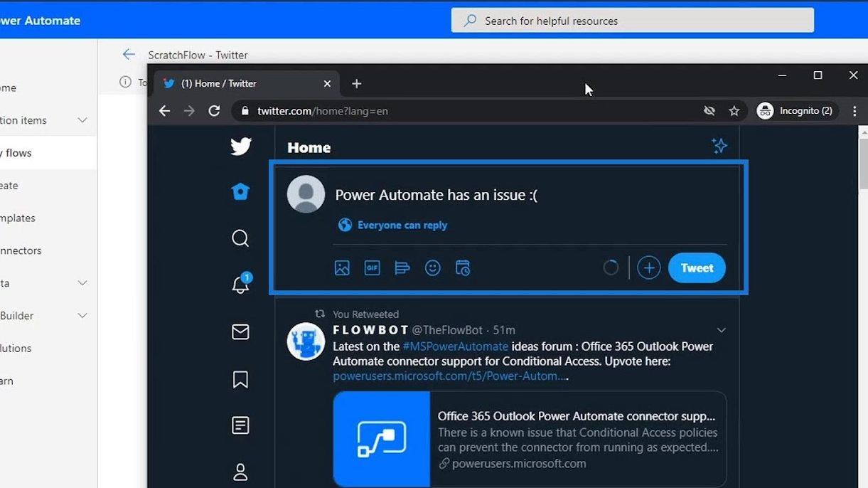Viewport: 868px width, 488px height.
Task: Click the browser back arrow
Action: (x=164, y=111)
